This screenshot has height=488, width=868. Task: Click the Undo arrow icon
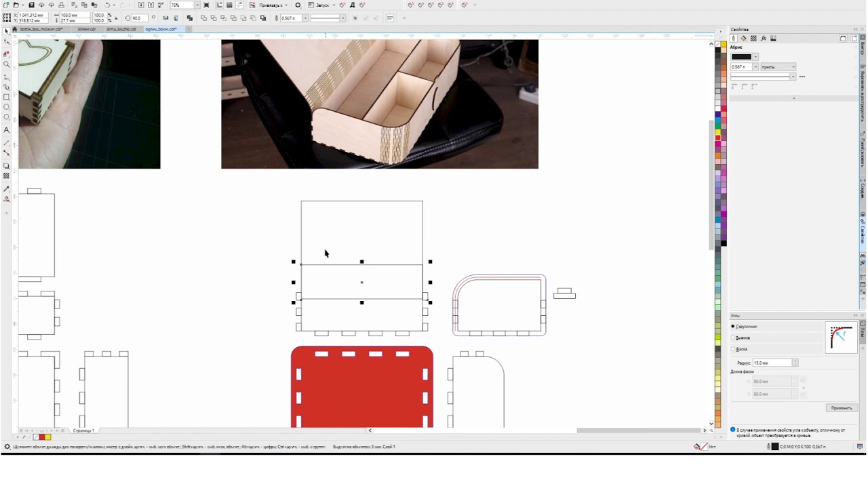106,5
